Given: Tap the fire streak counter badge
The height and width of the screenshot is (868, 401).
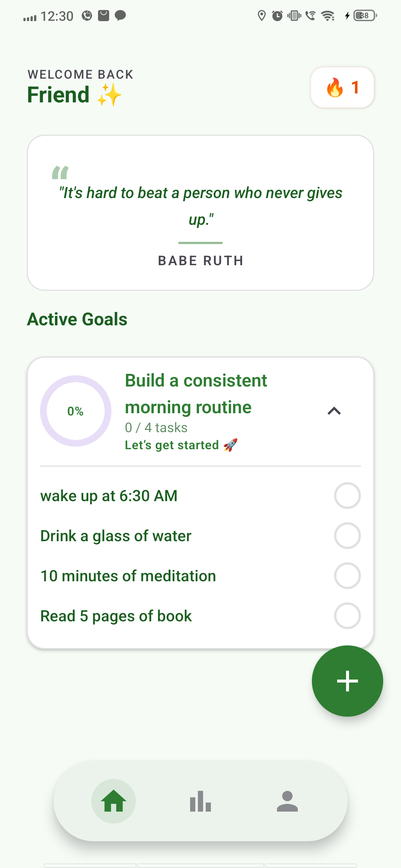Looking at the screenshot, I should tap(342, 88).
